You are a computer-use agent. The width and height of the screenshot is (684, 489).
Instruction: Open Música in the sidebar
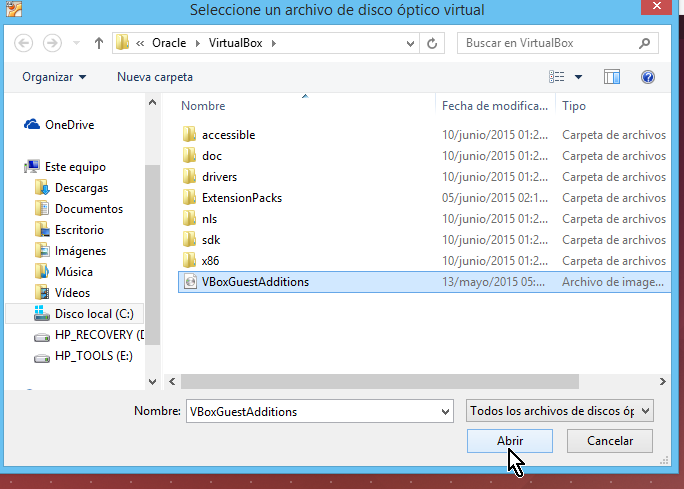pos(64,272)
